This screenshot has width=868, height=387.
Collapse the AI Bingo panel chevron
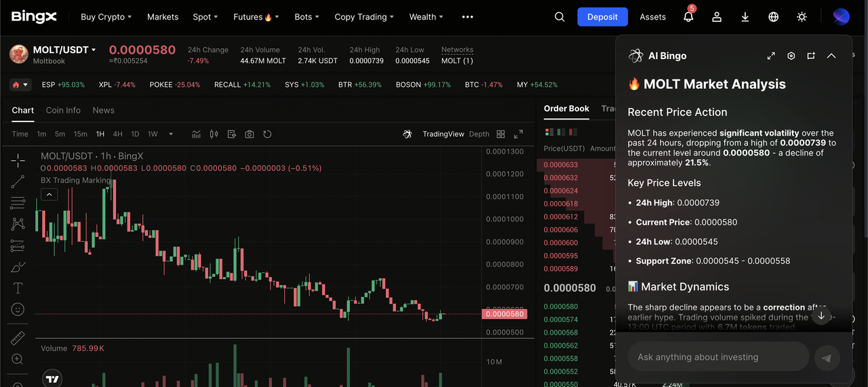831,56
